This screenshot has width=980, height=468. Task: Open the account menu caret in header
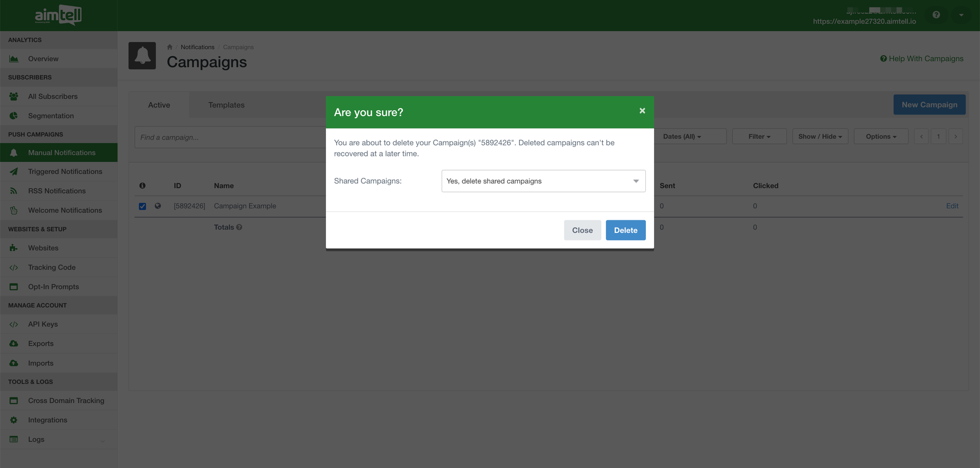pyautogui.click(x=961, y=15)
